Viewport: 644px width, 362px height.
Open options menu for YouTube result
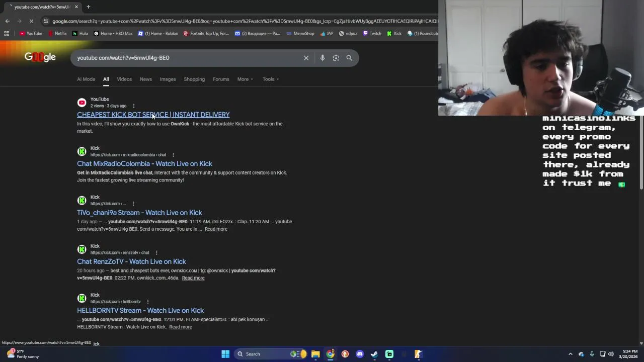[134, 106]
